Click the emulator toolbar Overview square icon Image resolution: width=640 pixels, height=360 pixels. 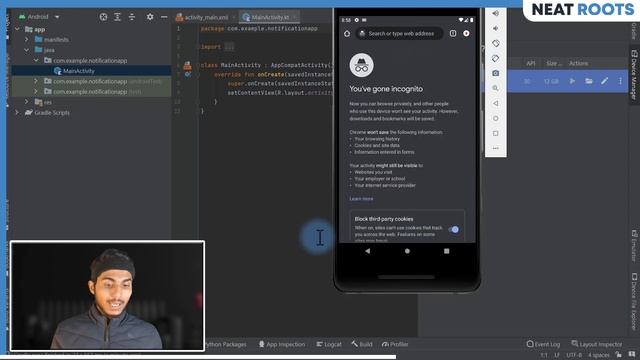[x=496, y=133]
